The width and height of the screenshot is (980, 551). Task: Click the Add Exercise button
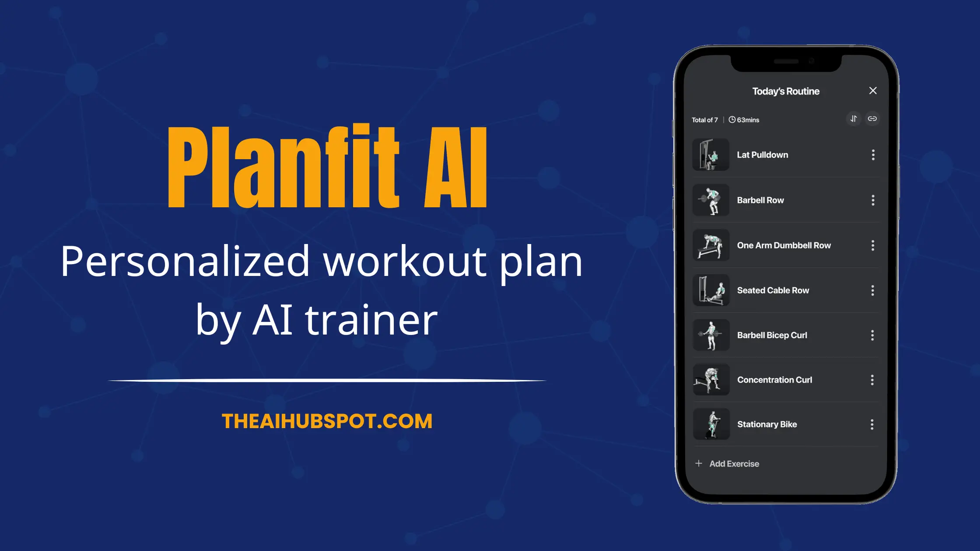point(728,464)
